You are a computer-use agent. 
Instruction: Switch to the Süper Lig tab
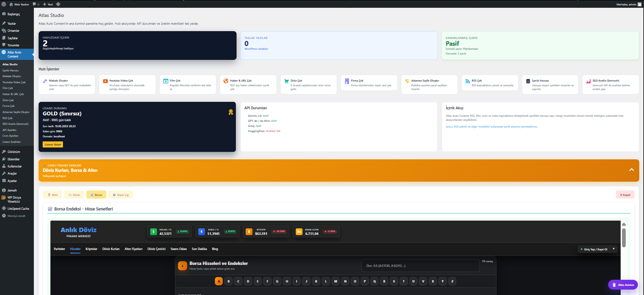click(121, 195)
